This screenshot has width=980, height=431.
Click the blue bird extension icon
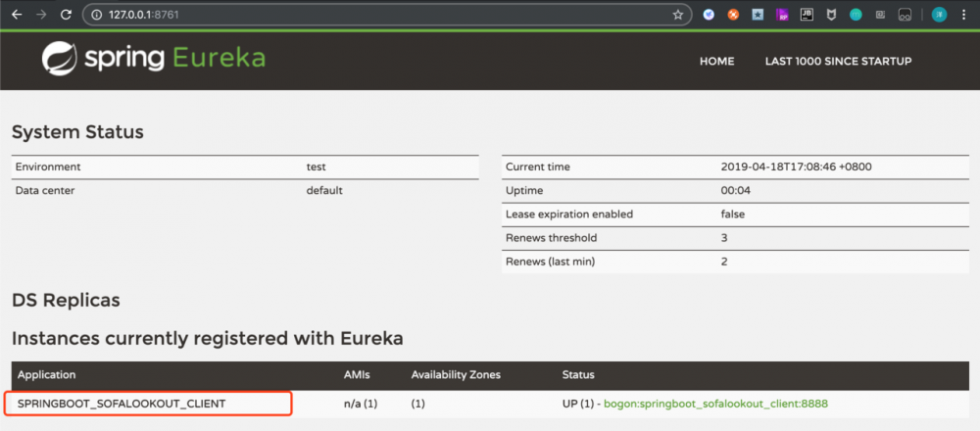(x=709, y=15)
